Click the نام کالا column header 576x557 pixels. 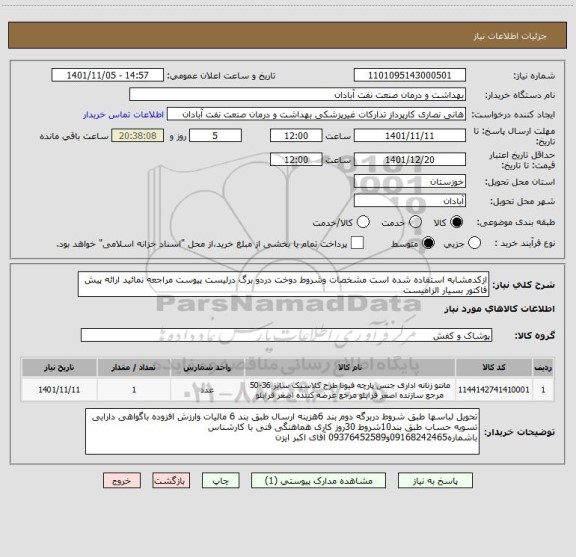[350, 367]
